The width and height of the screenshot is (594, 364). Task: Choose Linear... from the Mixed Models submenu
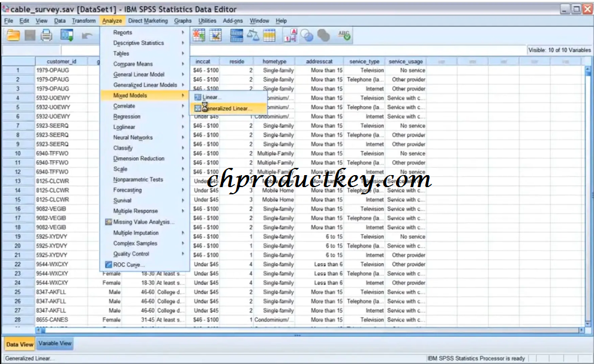coord(229,97)
